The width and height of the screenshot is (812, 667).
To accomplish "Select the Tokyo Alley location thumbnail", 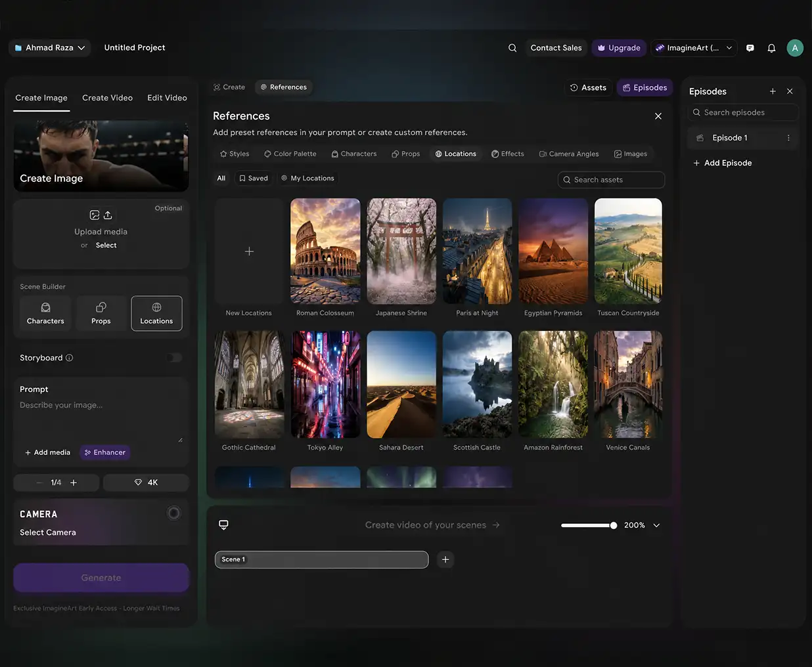I will click(325, 384).
